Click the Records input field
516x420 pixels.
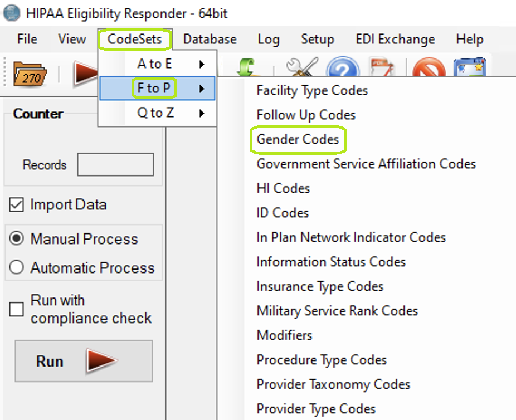point(115,164)
